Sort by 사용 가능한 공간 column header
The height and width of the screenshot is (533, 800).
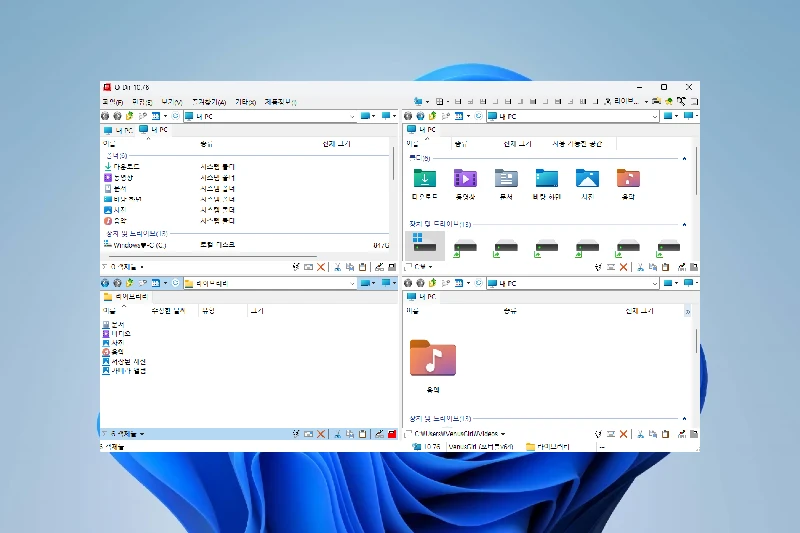point(577,144)
